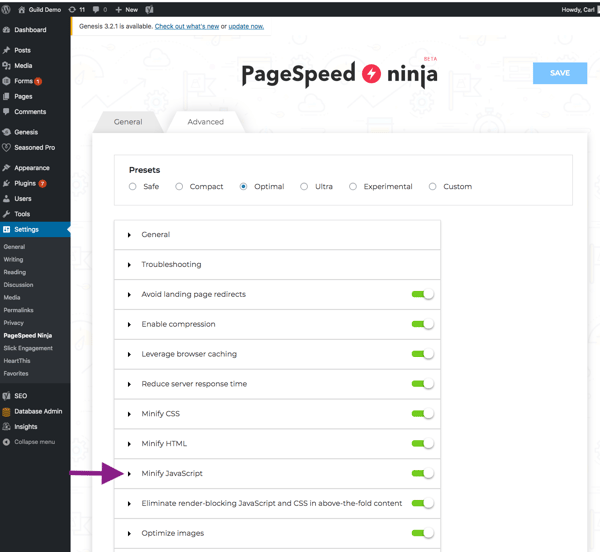This screenshot has height=552, width=600.
Task: Click the Database Admin icon
Action: click(x=6, y=412)
